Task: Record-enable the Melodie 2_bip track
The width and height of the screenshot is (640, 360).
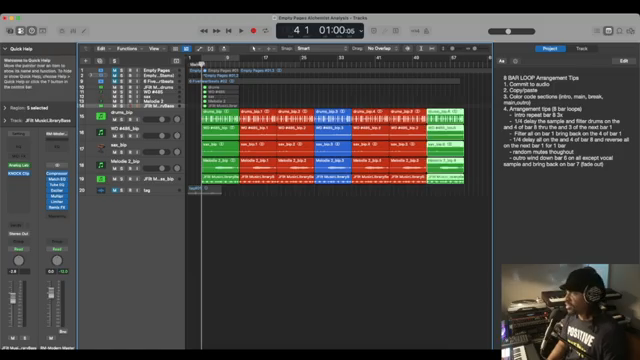Action: coord(130,169)
